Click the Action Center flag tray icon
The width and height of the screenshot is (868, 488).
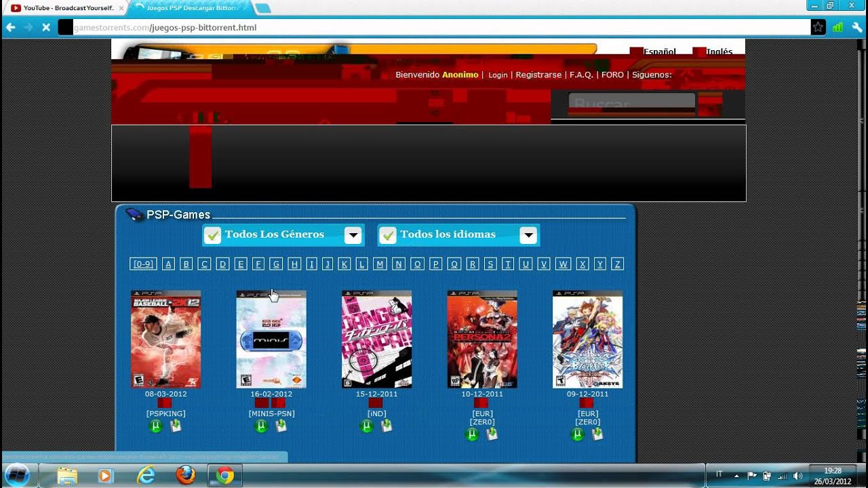752,476
